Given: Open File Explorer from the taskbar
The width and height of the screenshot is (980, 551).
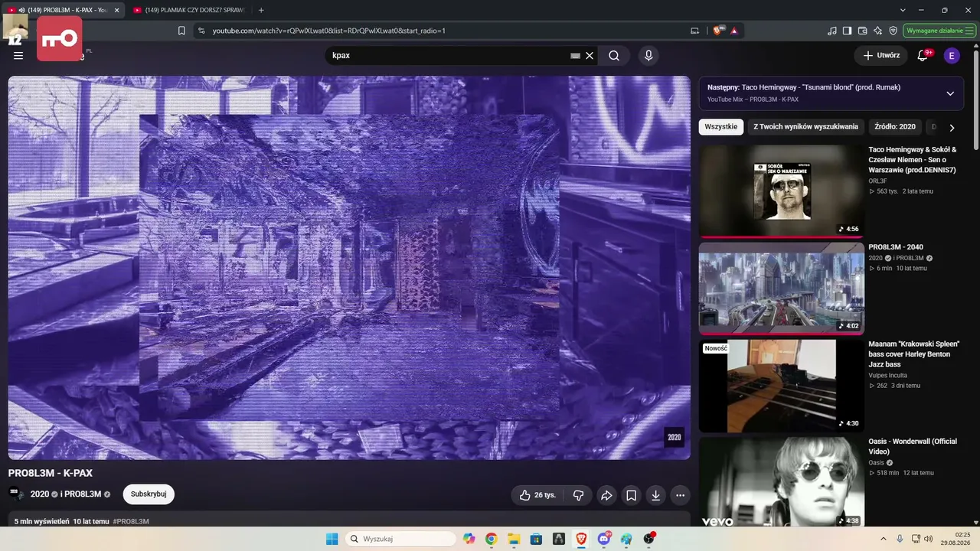Looking at the screenshot, I should (514, 539).
